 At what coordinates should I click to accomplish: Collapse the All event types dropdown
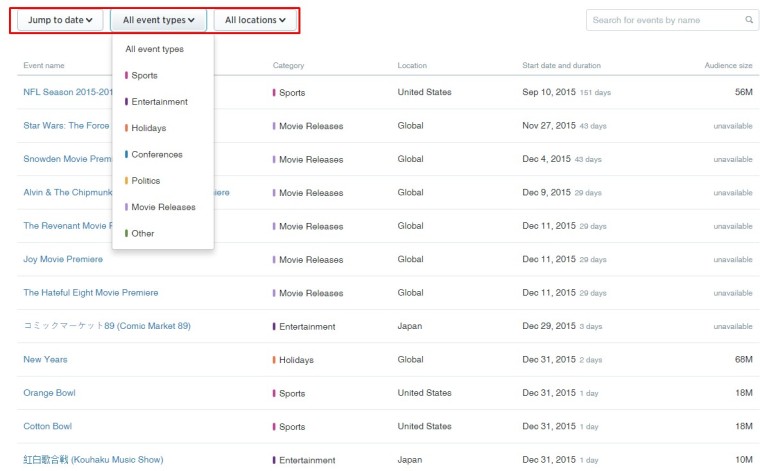click(x=158, y=20)
